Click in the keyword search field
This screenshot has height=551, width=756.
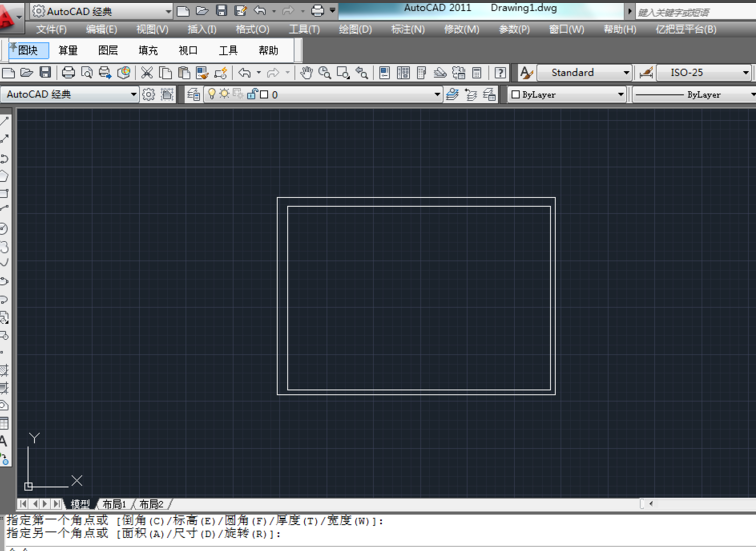pyautogui.click(x=695, y=12)
